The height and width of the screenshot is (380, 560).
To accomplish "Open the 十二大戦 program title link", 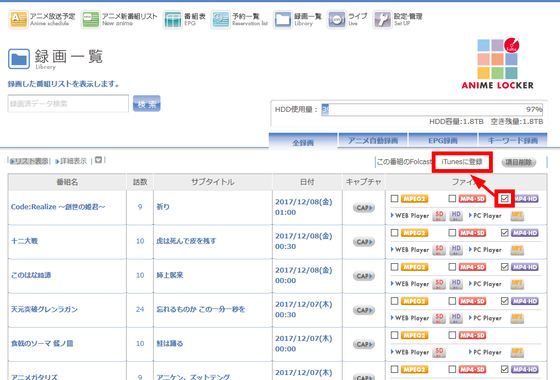I will pyautogui.click(x=24, y=241).
